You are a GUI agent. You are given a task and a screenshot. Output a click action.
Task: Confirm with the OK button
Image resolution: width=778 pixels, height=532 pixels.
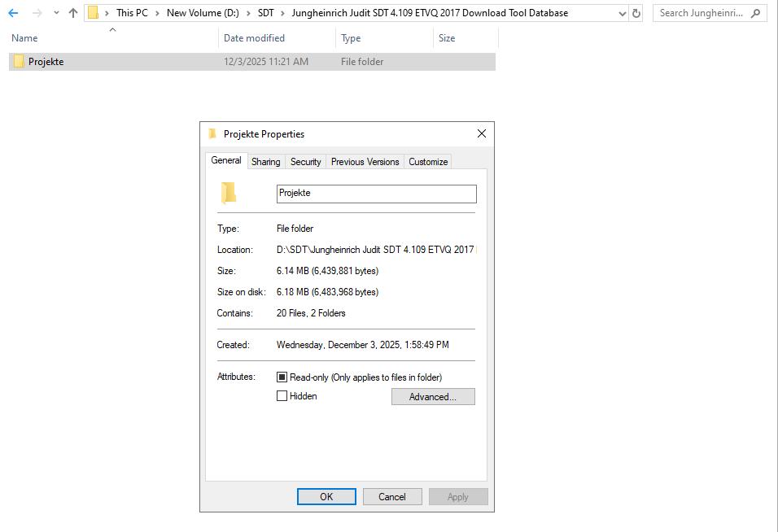tap(326, 497)
